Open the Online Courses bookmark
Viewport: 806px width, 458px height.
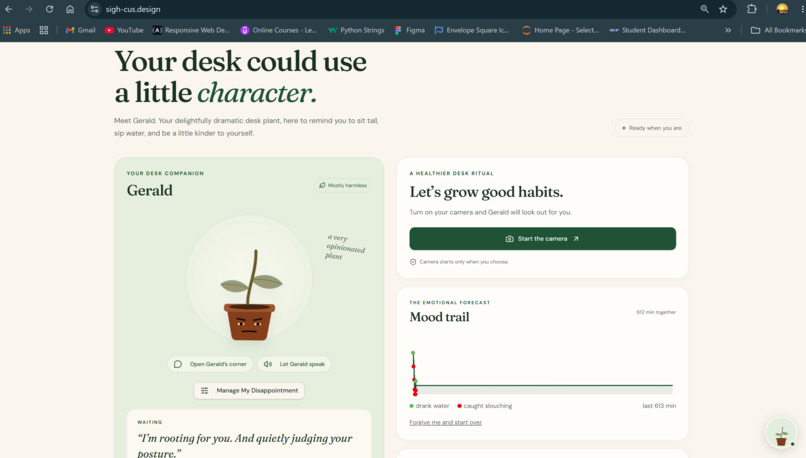279,30
